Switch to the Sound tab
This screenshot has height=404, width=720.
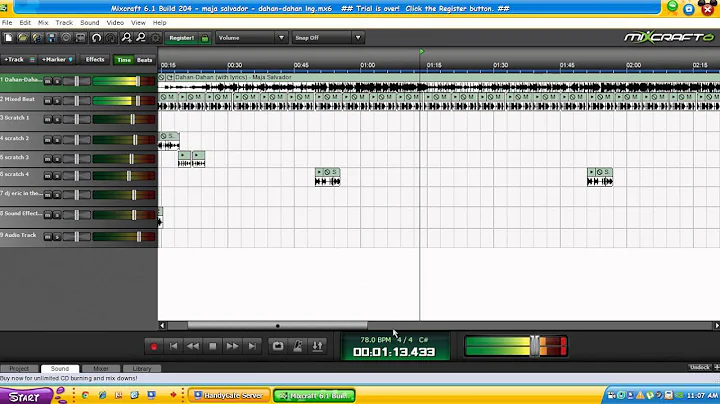[60, 369]
